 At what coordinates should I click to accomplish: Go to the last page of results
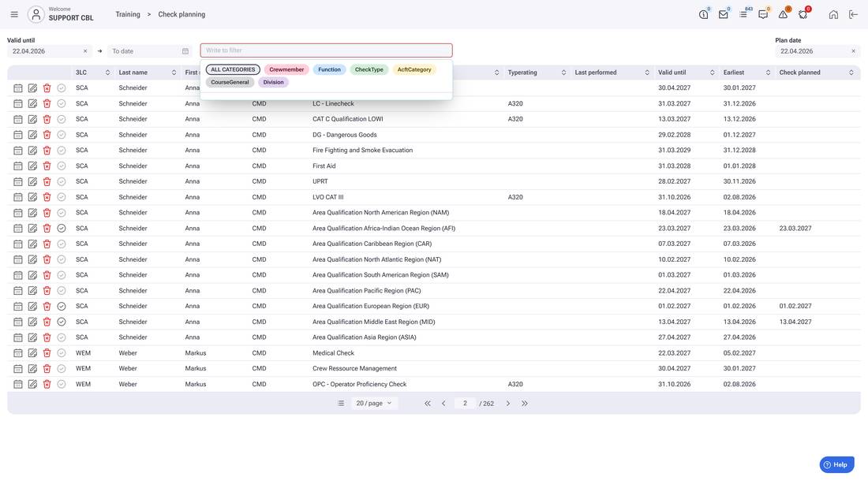click(x=524, y=404)
